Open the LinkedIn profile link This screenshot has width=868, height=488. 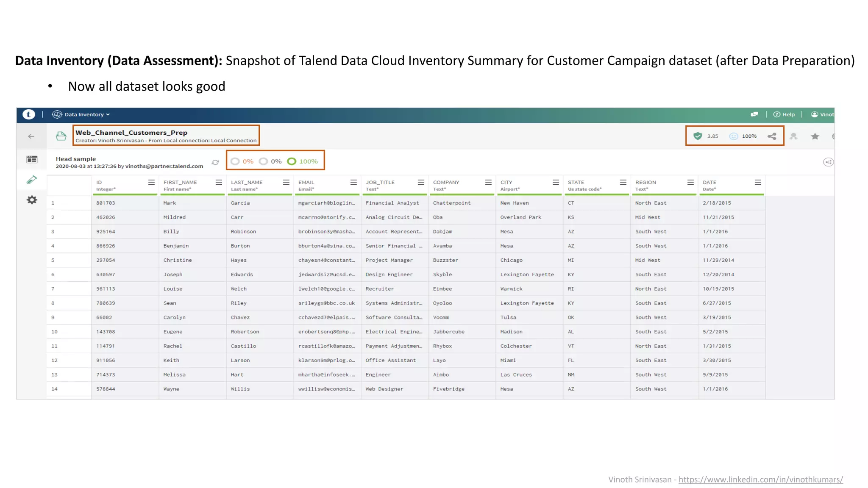pos(761,480)
